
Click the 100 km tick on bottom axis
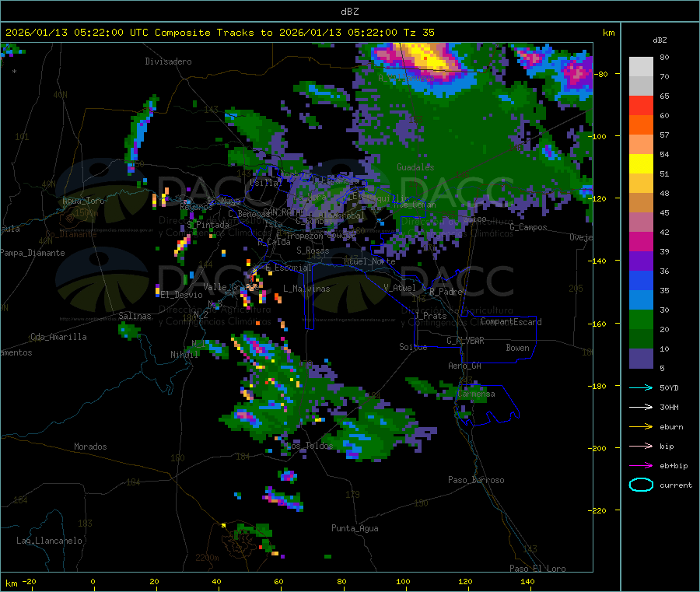(x=403, y=581)
